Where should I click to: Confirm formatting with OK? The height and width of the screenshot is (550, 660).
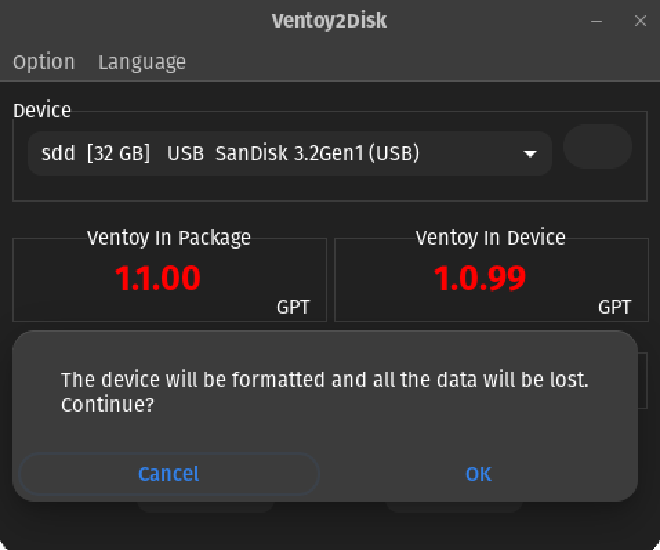pyautogui.click(x=478, y=474)
